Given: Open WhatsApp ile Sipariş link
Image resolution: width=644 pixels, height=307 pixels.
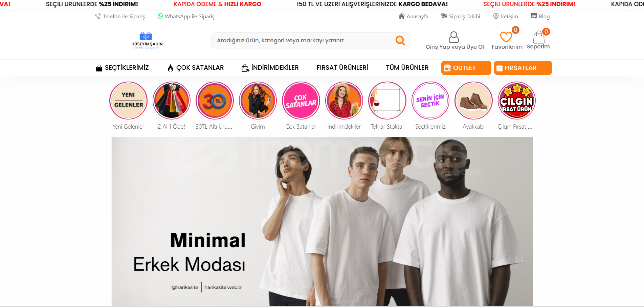Looking at the screenshot, I should point(186,16).
